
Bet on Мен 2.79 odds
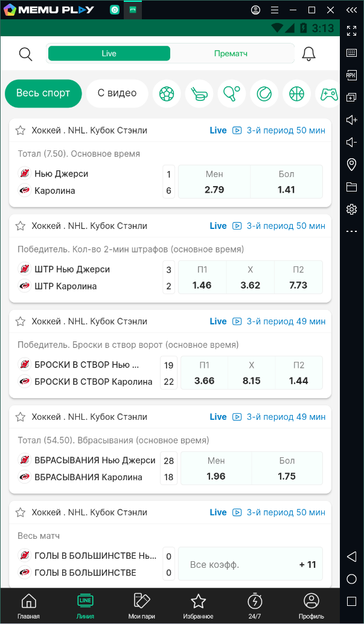(214, 182)
